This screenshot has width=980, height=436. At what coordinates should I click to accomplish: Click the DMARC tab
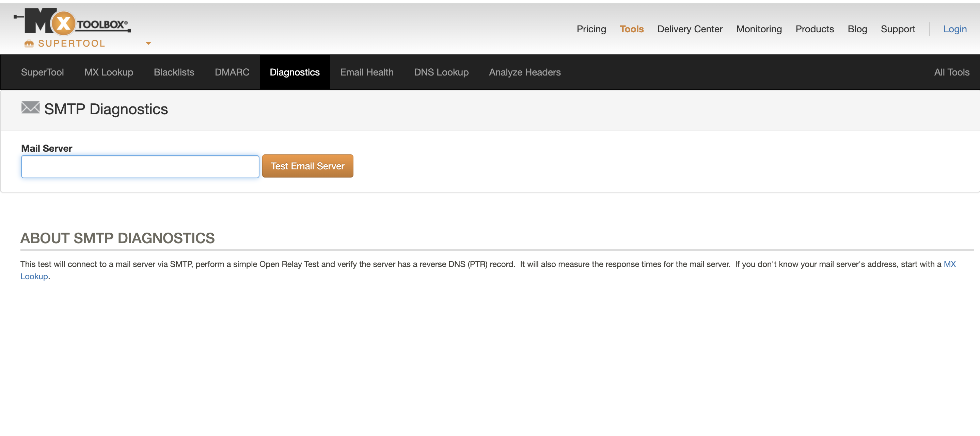[231, 71]
